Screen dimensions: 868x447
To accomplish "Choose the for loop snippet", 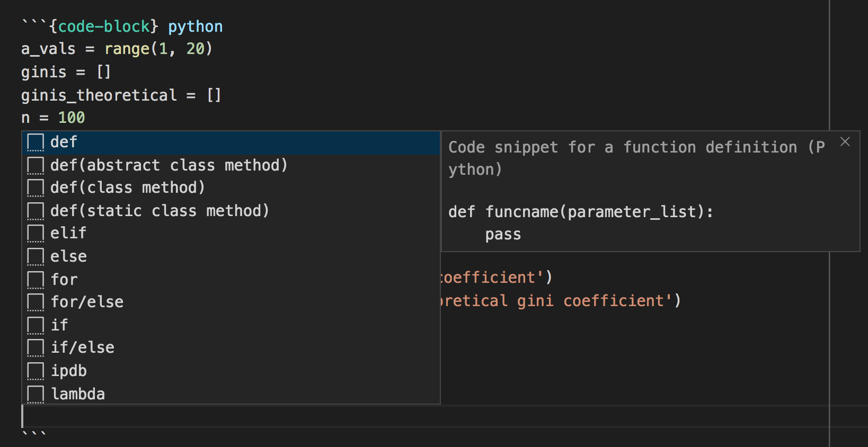I will click(64, 280).
